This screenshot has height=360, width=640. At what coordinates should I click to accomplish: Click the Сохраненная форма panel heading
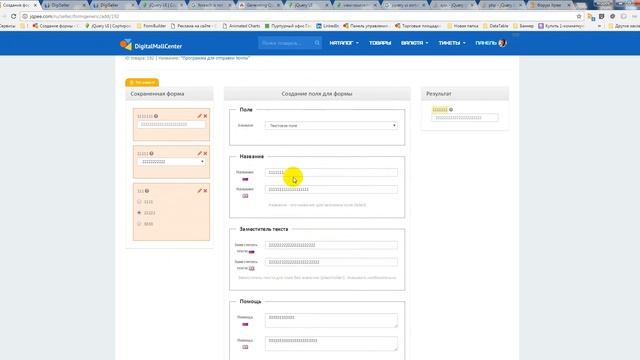tap(157, 94)
